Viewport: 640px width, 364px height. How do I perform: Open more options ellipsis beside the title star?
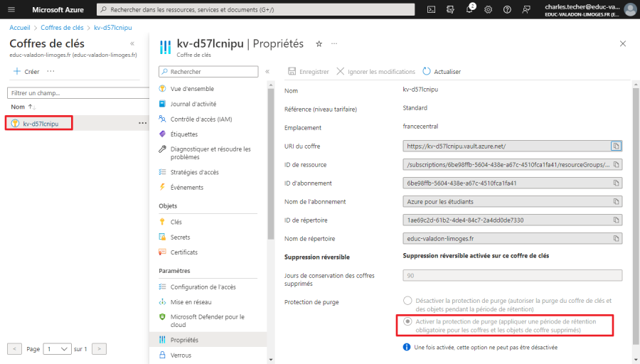coord(334,43)
